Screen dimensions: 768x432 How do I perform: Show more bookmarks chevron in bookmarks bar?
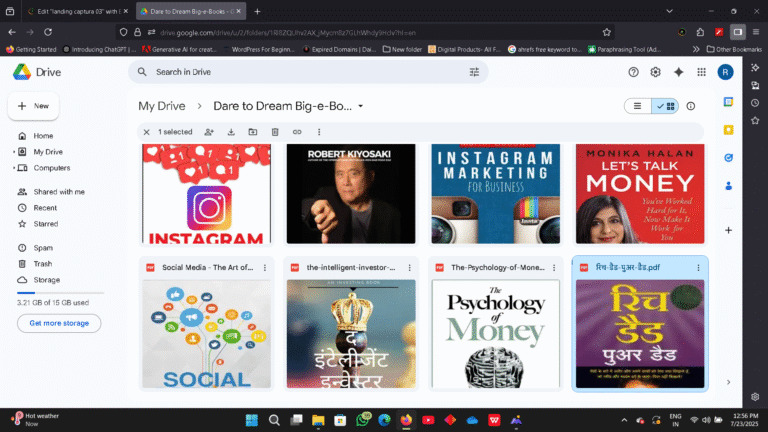click(x=696, y=49)
